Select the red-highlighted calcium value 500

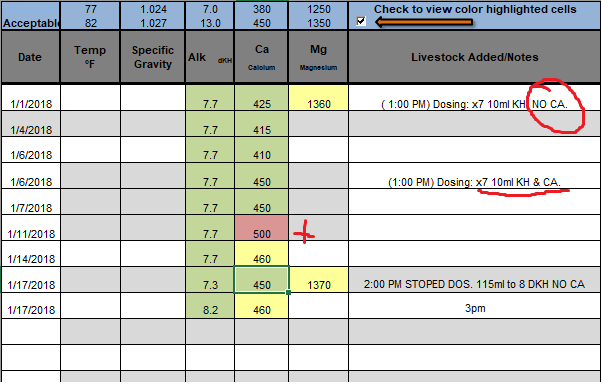261,228
